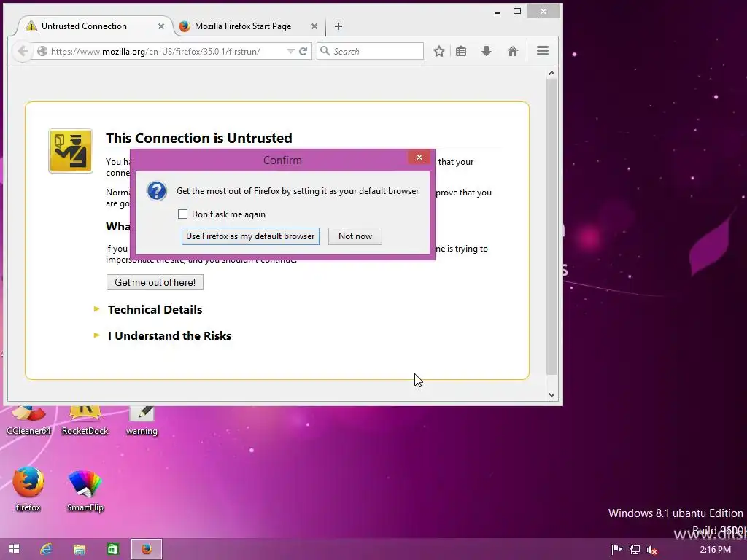The image size is (747, 560).
Task: Show bookmarks list icon
Action: pos(461,51)
